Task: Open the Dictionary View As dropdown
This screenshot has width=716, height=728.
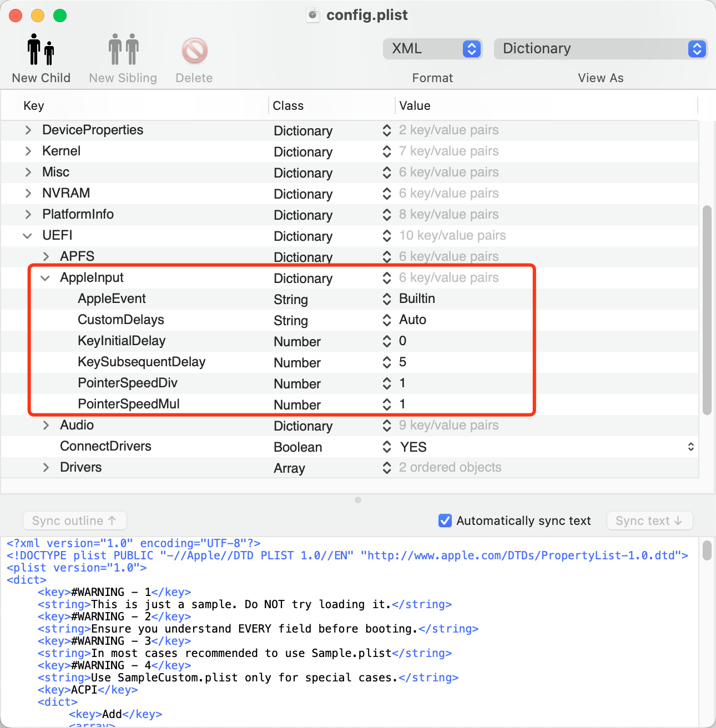Action: [601, 49]
